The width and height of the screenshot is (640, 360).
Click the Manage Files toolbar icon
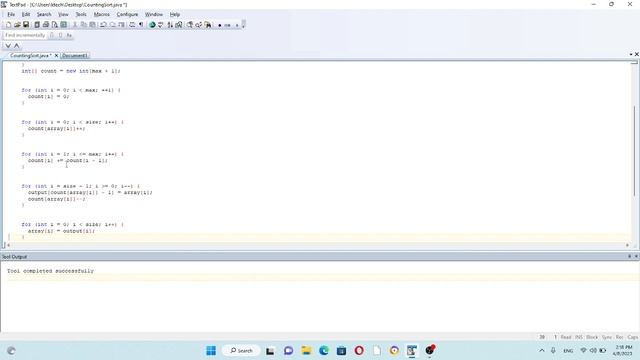(37, 25)
